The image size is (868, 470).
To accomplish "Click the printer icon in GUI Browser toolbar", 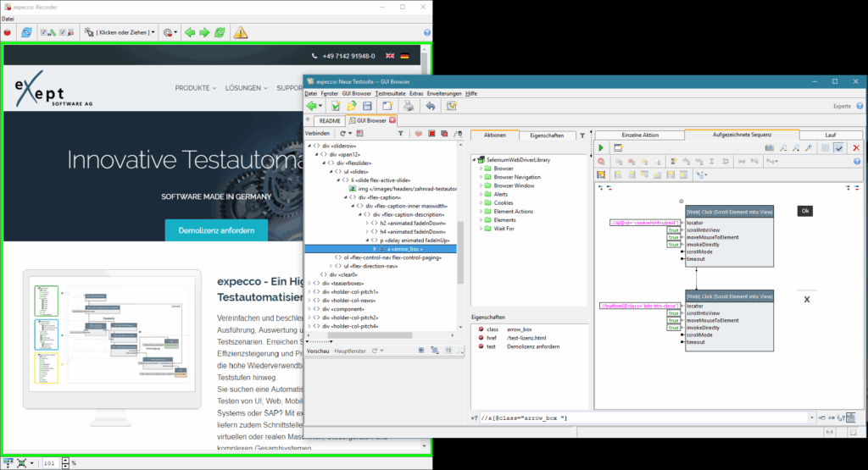I will 408,106.
